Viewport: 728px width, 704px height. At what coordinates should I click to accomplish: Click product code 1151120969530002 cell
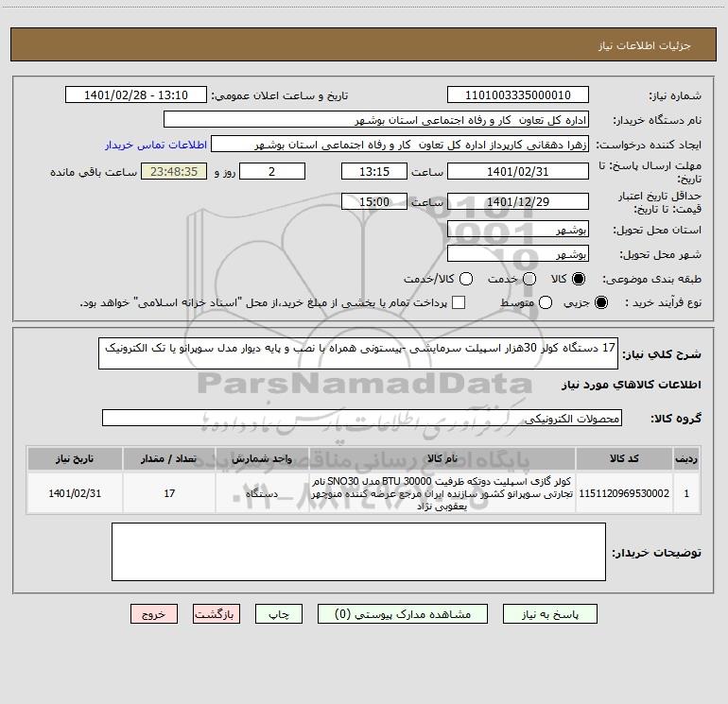coord(624,493)
